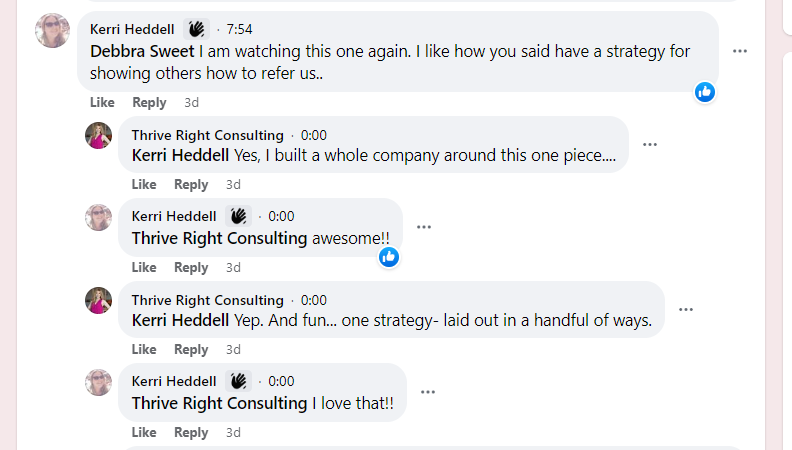
Task: Click Kerri Heddell mention in 'Yep. And fun' reply
Action: (180, 321)
